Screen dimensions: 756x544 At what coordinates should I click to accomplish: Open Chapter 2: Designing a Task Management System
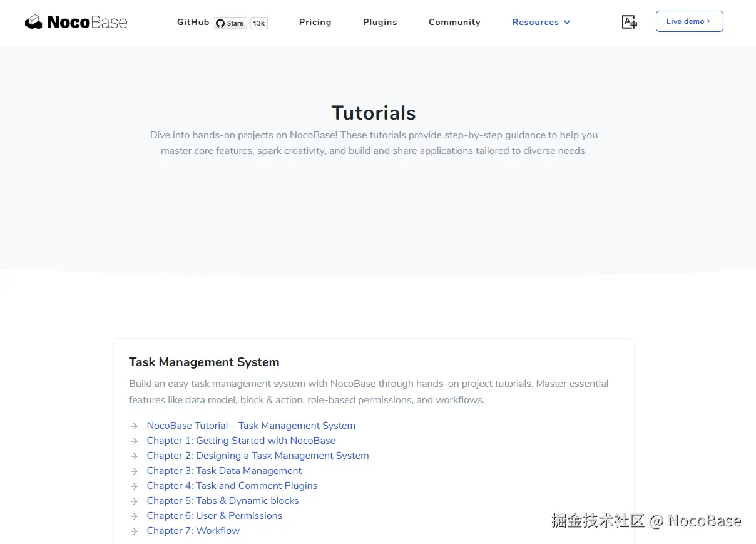[x=258, y=456]
